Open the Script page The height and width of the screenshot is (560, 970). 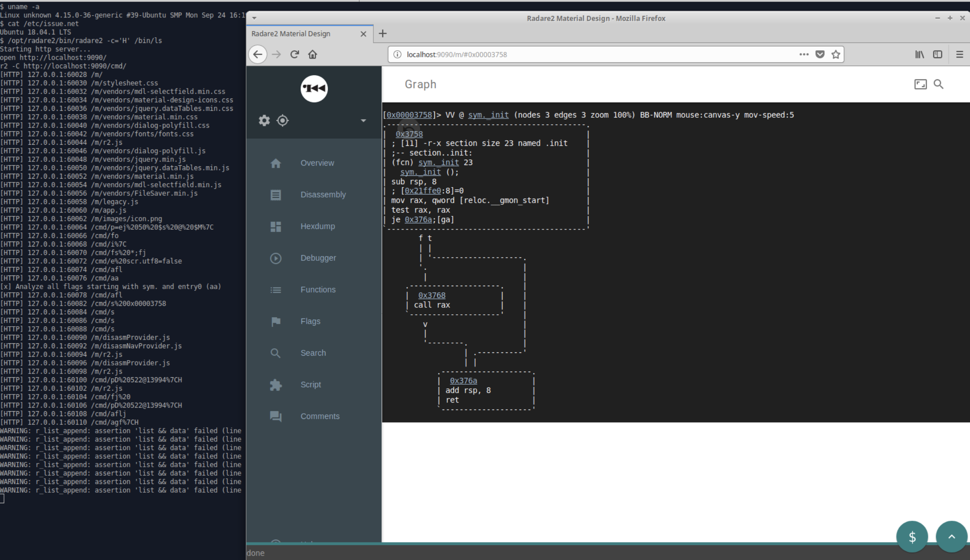(310, 385)
